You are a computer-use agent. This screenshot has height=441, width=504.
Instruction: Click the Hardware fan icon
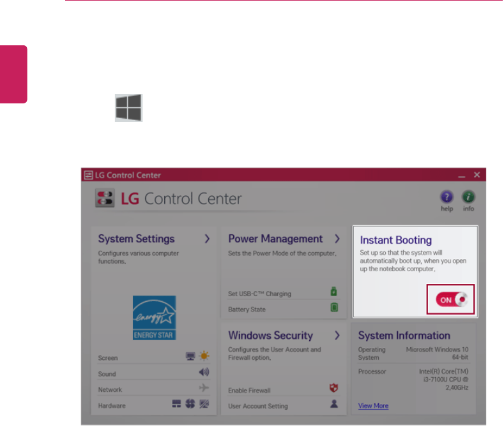pyautogui.click(x=190, y=403)
